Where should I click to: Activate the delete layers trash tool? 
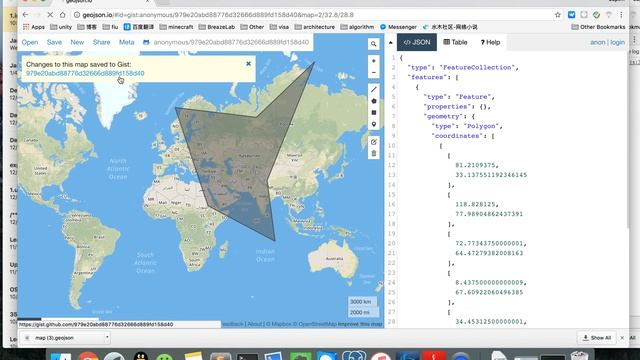point(373,153)
